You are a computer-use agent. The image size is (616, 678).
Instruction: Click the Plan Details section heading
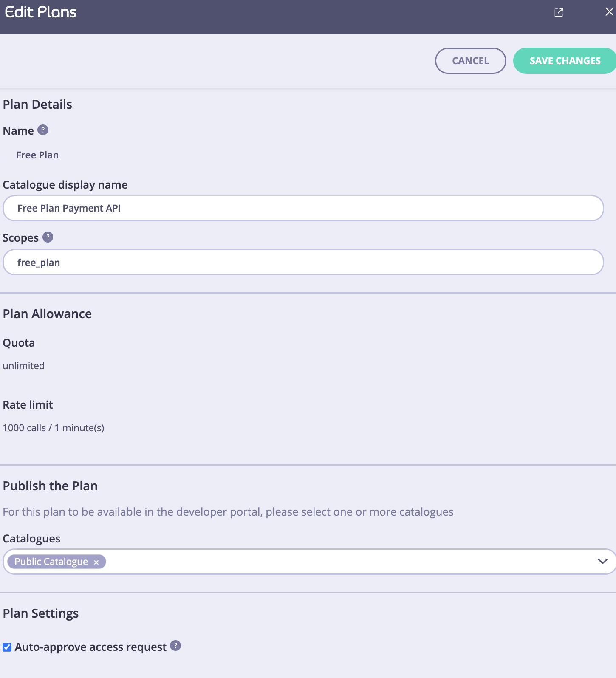pyautogui.click(x=37, y=105)
